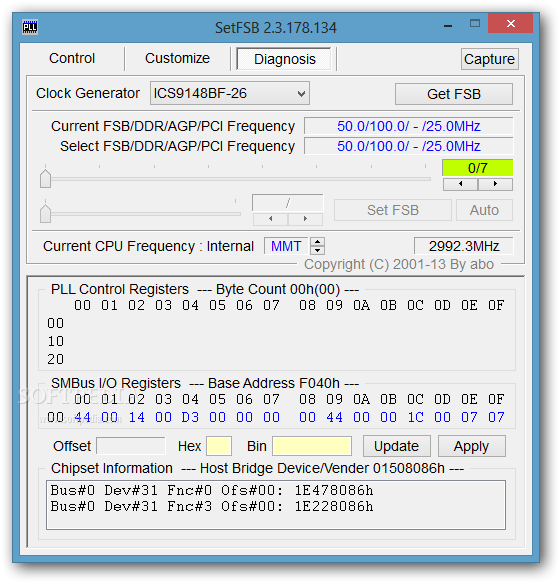
Task: Click the 2992.3MHz CPU frequency field
Action: click(464, 246)
